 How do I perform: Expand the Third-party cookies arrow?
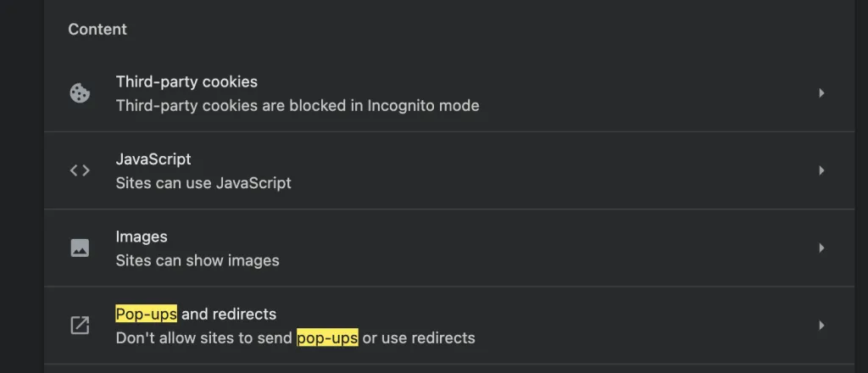click(821, 93)
